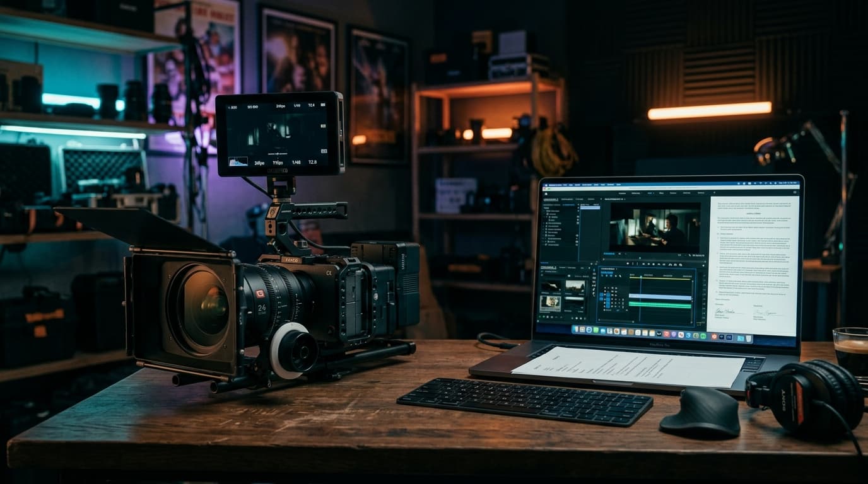Open the File menu in the menu bar
The height and width of the screenshot is (484, 868).
566,183
